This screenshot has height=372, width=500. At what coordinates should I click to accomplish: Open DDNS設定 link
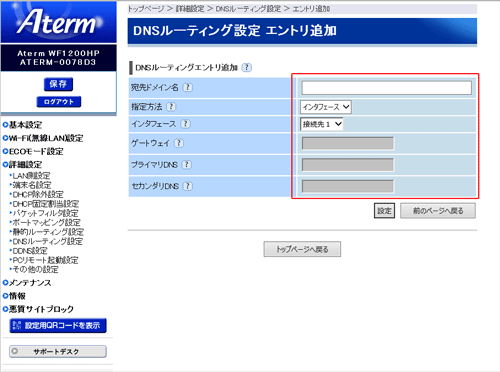[29, 250]
